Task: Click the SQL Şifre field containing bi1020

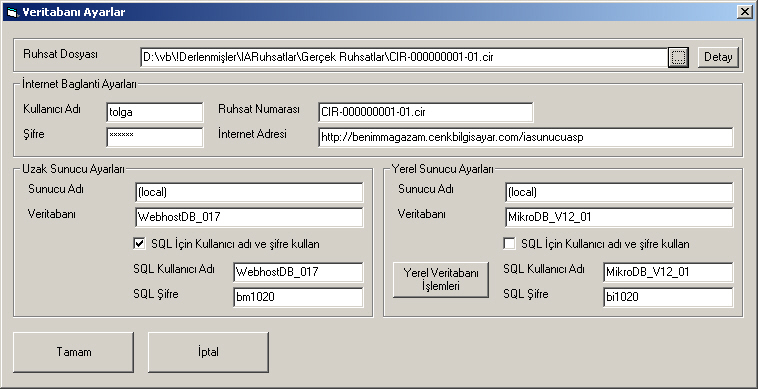Action: 668,297
